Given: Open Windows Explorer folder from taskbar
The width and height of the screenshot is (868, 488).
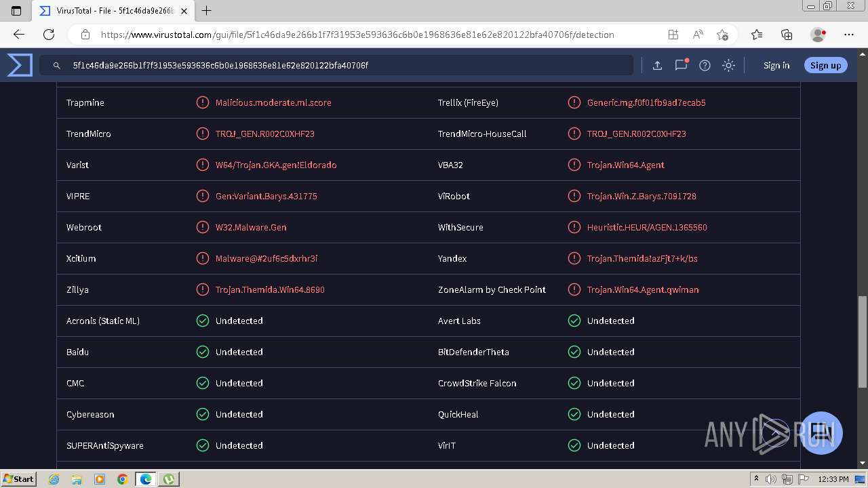Looking at the screenshot, I should [77, 479].
